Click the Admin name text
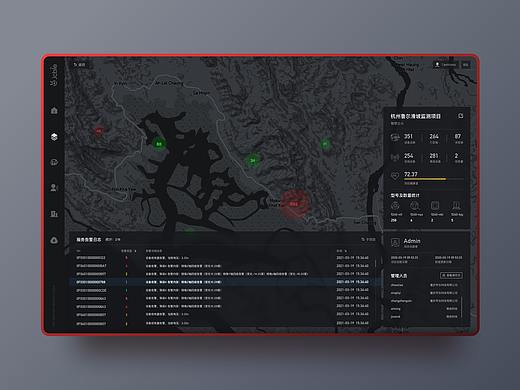The width and height of the screenshot is (520, 390). (412, 241)
